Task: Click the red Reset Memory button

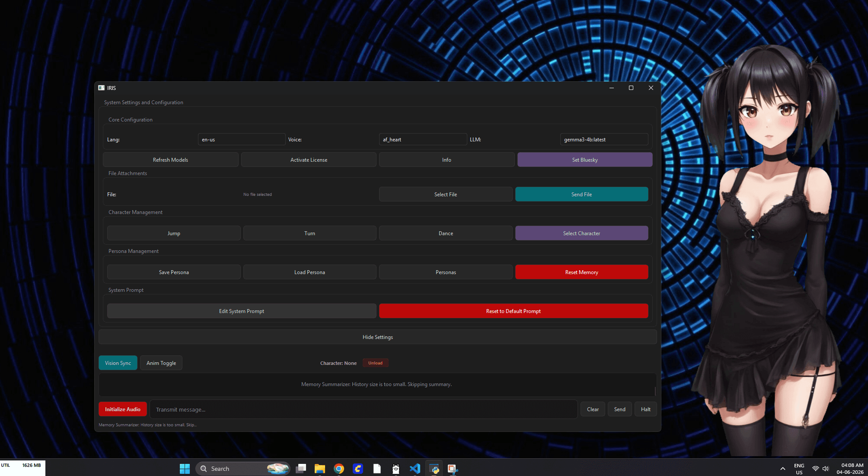Action: [582, 272]
